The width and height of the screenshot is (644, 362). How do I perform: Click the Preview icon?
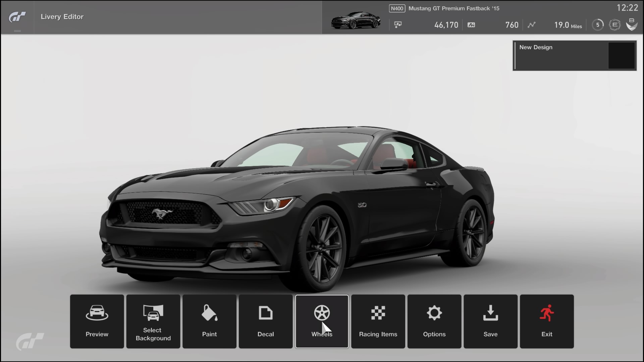[x=97, y=313]
